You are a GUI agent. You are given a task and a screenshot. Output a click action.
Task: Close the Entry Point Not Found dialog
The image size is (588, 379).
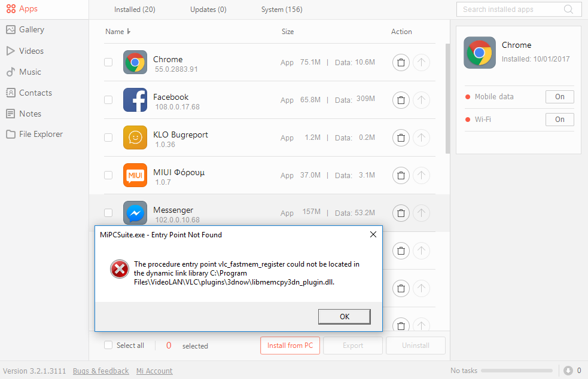pyautogui.click(x=373, y=234)
